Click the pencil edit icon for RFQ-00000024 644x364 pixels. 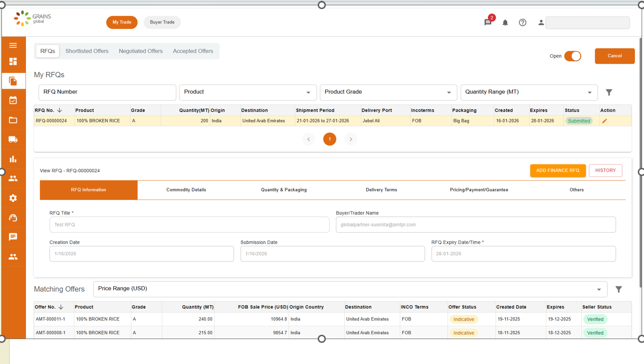(604, 121)
